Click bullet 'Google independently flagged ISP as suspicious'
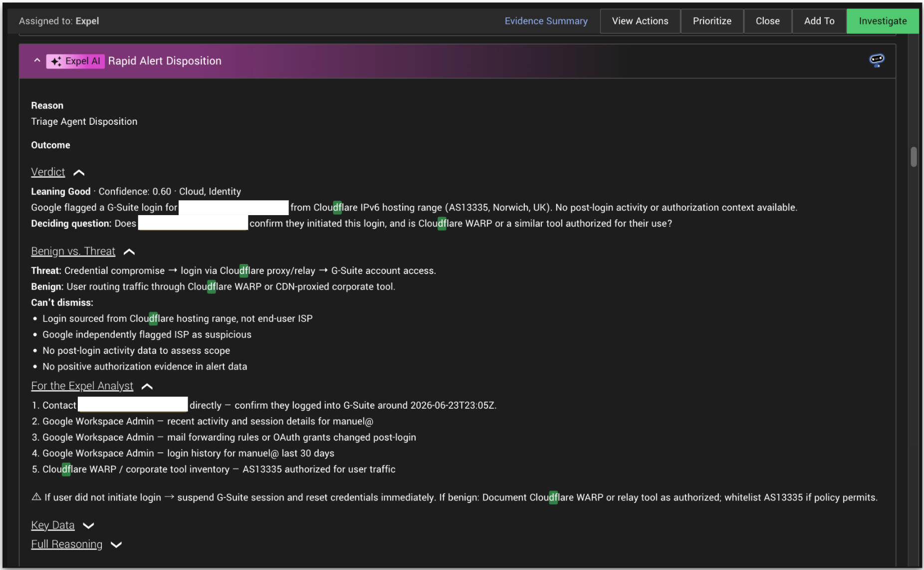 tap(147, 334)
